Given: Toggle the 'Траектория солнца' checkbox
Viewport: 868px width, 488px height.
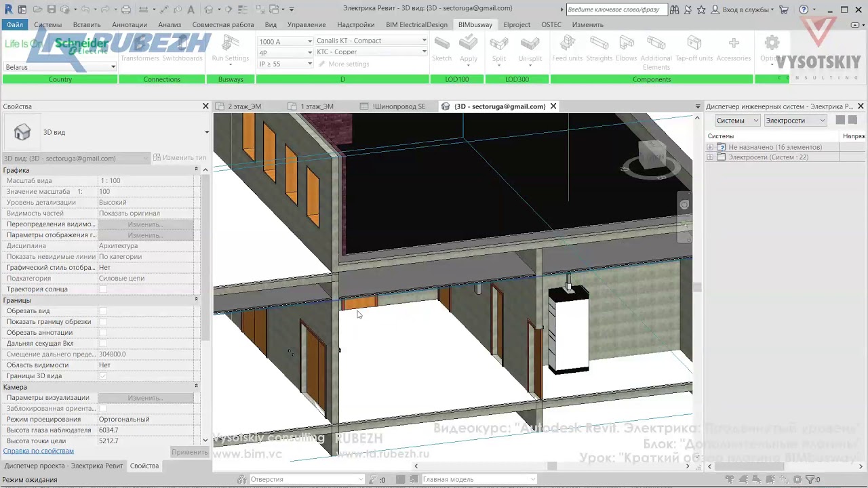Looking at the screenshot, I should tap(103, 289).
